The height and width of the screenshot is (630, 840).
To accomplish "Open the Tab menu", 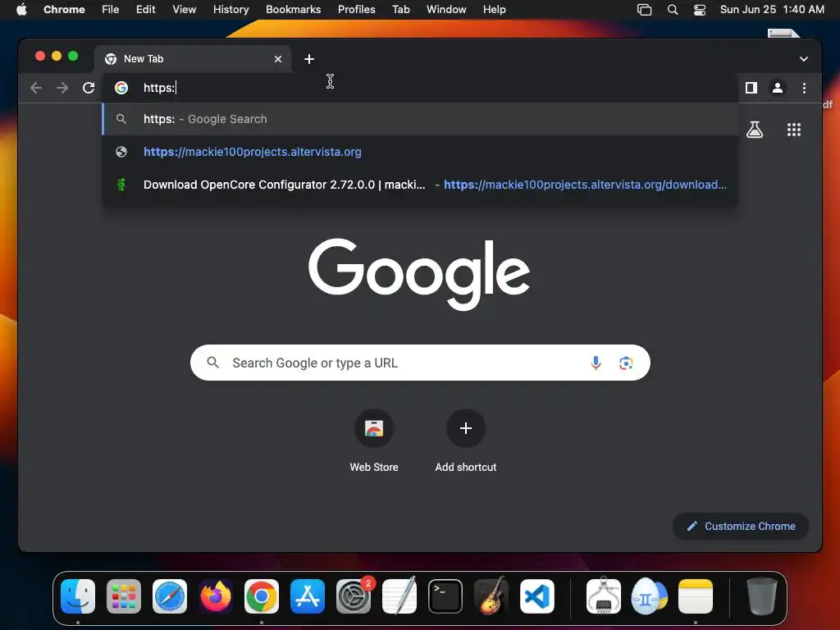I will click(400, 10).
